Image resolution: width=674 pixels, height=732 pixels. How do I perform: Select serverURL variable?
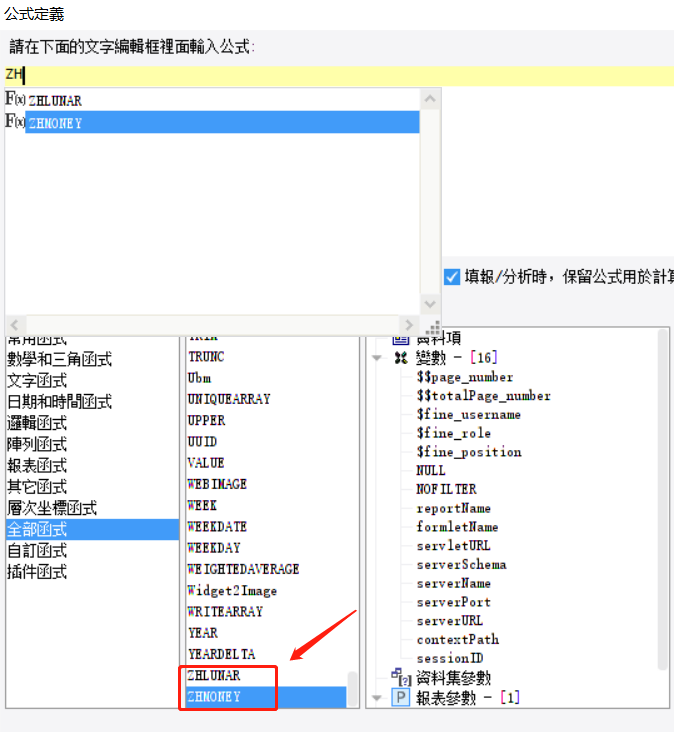pyautogui.click(x=450, y=621)
